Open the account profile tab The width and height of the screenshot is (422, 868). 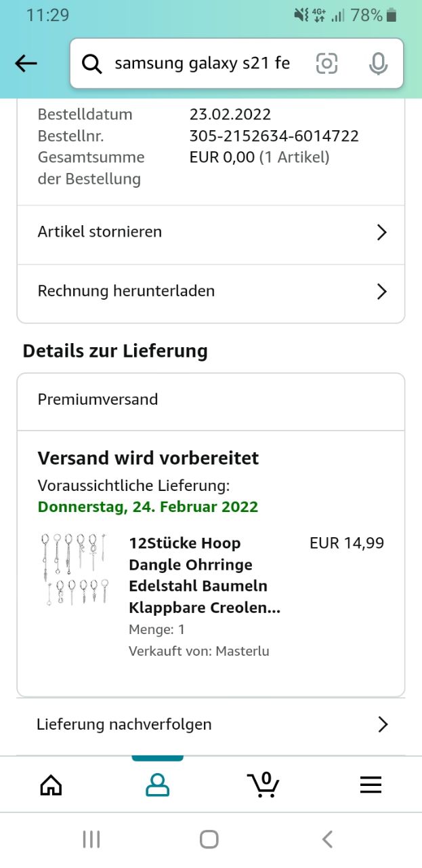tap(157, 785)
